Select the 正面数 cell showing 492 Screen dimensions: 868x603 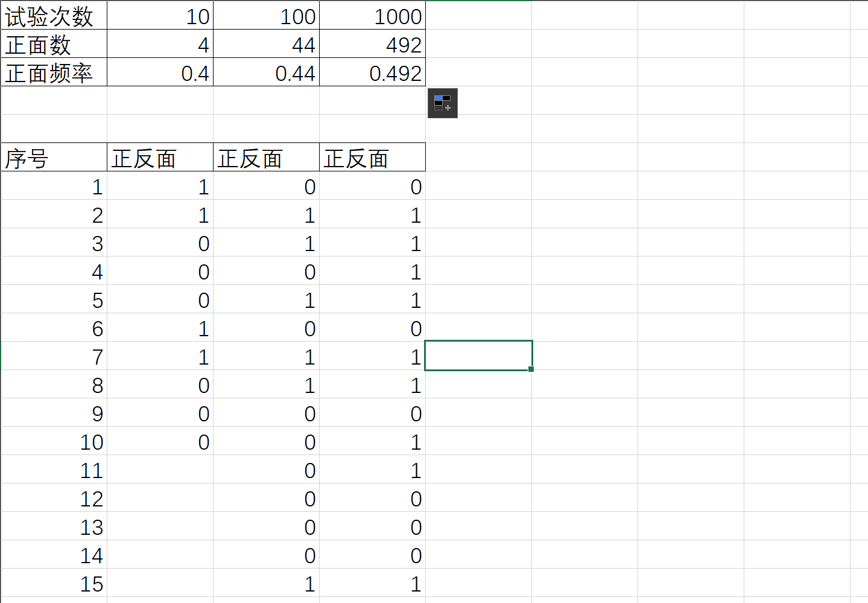click(373, 43)
